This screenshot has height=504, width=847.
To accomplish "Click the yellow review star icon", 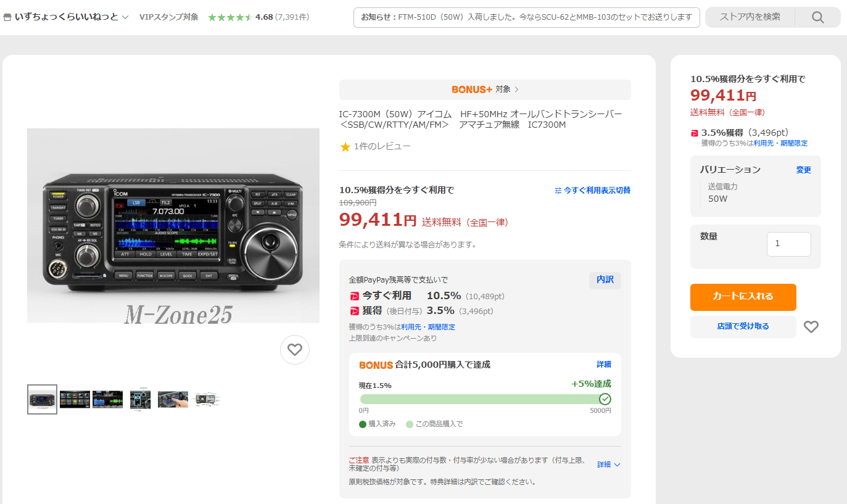I will 345,147.
